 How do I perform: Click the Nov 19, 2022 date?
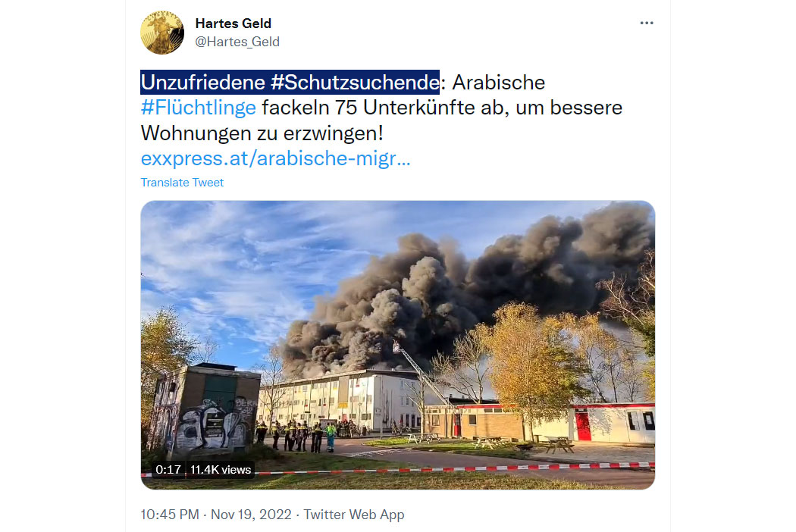point(251,515)
